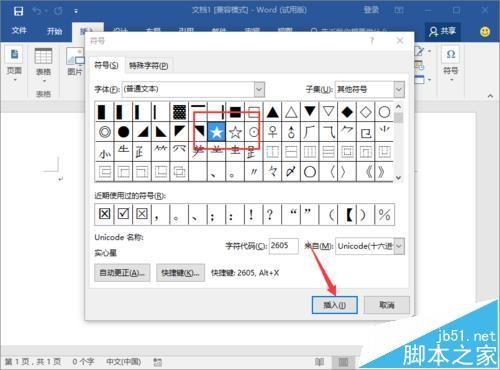
Task: Click the smiley feedback icon
Action: pos(485,32)
